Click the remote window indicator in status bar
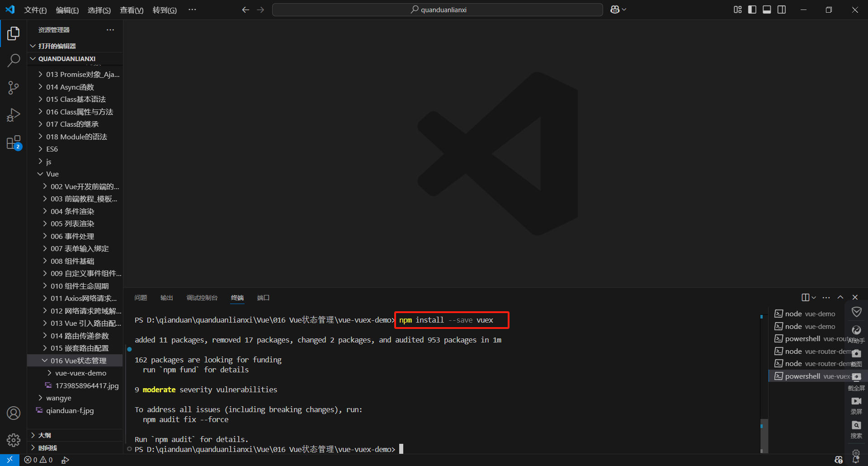Viewport: 868px width, 466px height. coord(9,460)
